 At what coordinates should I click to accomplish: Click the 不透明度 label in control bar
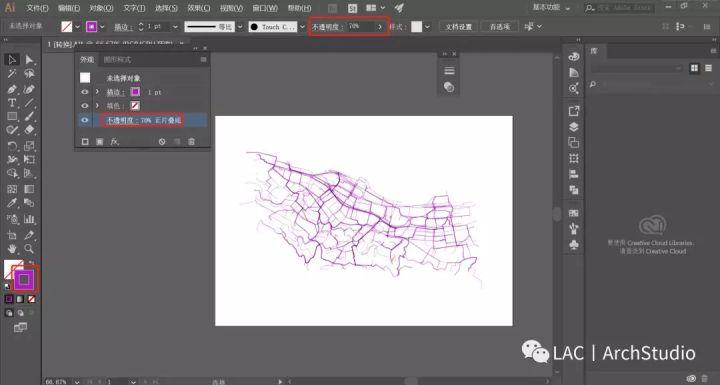(x=327, y=27)
